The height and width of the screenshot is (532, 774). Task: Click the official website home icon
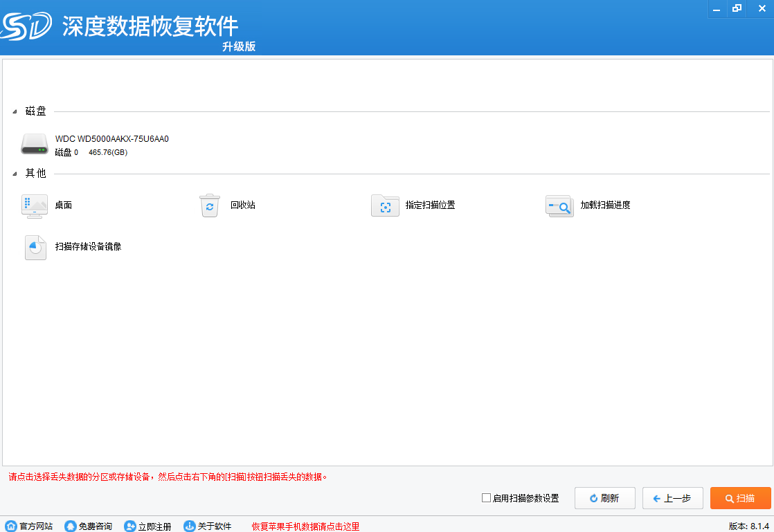tap(11, 526)
